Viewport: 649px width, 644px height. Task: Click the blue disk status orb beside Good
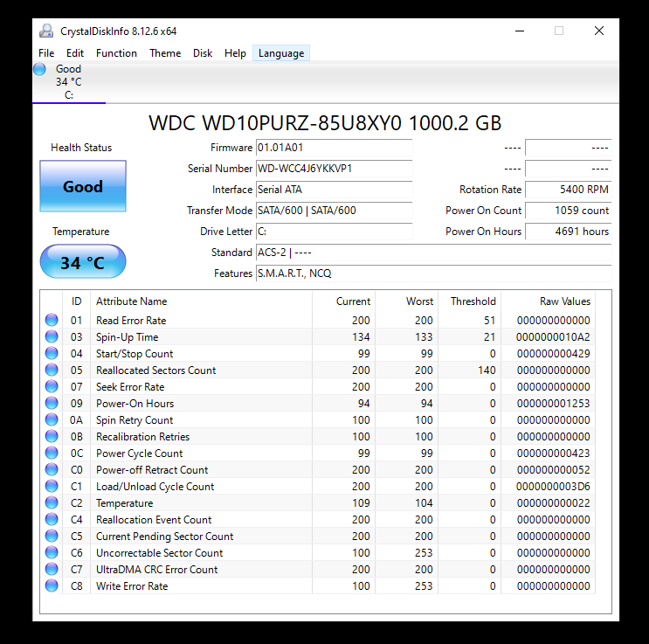pos(39,69)
